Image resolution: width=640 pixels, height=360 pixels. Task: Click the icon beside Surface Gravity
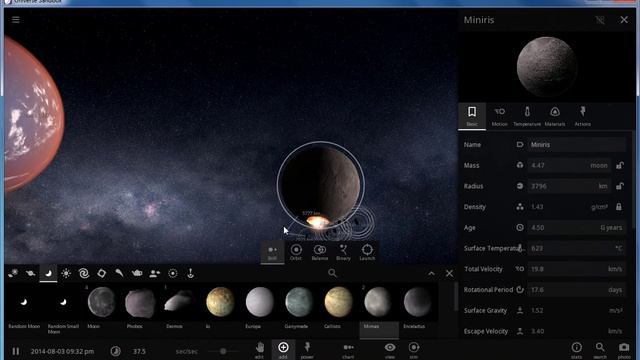click(520, 311)
